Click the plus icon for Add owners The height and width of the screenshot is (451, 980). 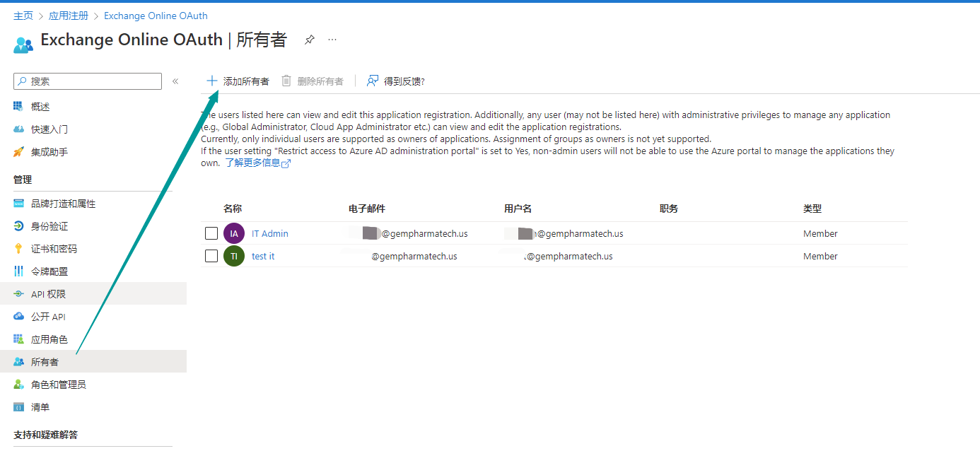coord(211,81)
